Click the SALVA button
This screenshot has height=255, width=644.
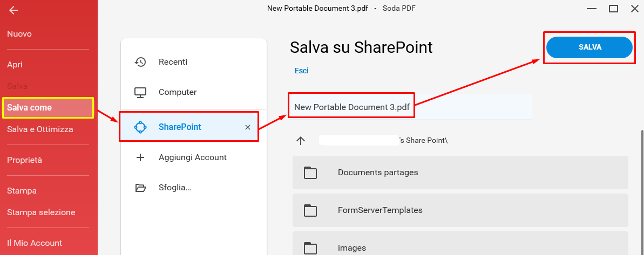589,47
